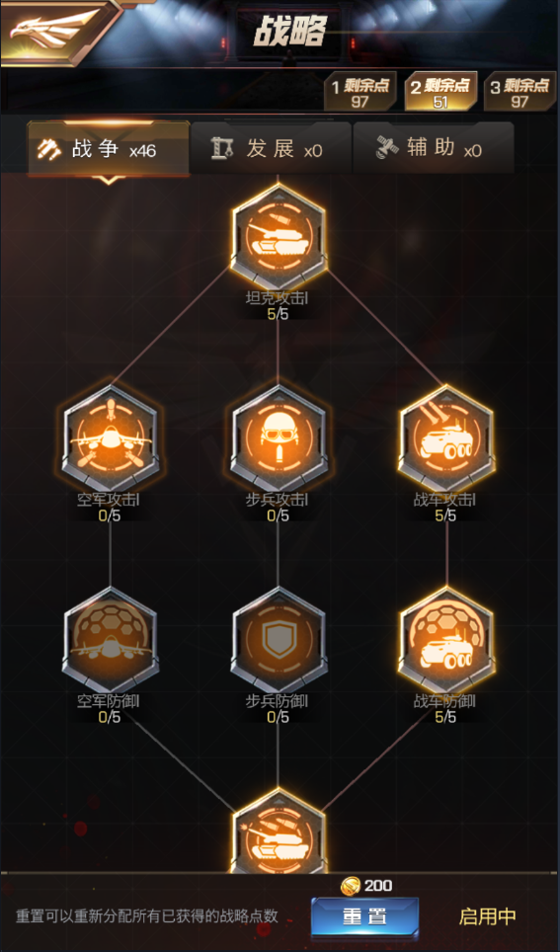
Task: Select strategy preset 1 with 97 points
Action: click(x=360, y=92)
